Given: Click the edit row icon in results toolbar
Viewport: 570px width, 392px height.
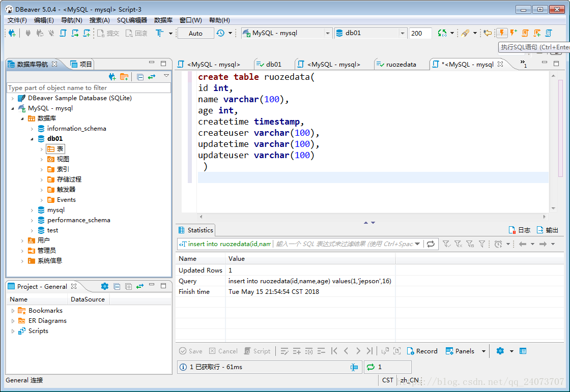Looking at the screenshot, I should 284,351.
